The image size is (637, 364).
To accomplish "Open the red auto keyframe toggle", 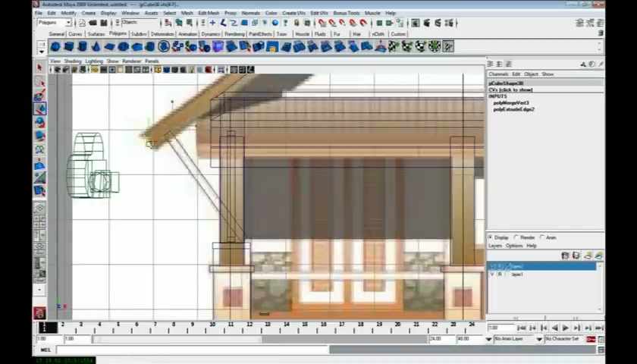I will (x=591, y=339).
